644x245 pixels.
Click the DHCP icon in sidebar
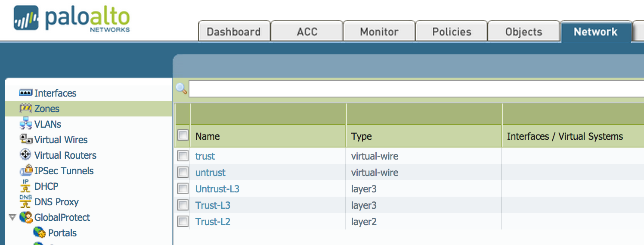tap(26, 186)
